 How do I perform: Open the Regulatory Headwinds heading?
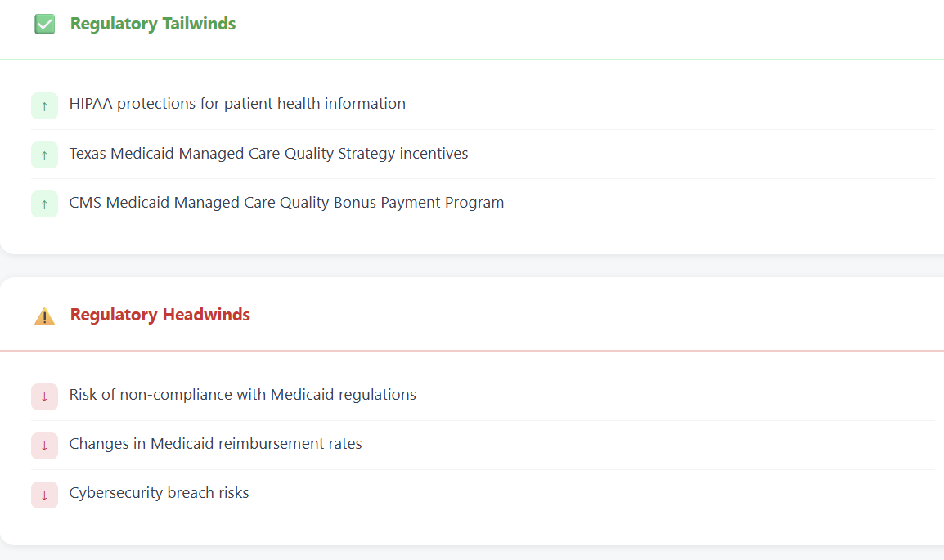point(160,315)
